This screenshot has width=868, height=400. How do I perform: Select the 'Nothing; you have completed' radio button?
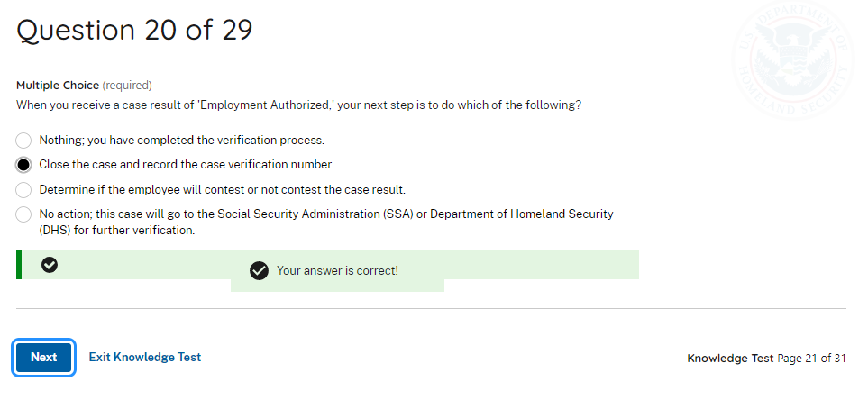tap(23, 141)
